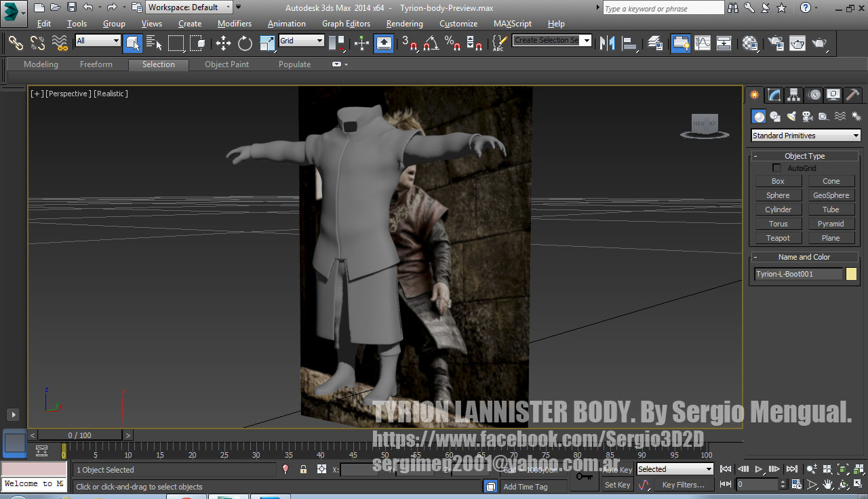Select the Move tool in main toolbar
The width and height of the screenshot is (868, 499).
pyautogui.click(x=223, y=43)
